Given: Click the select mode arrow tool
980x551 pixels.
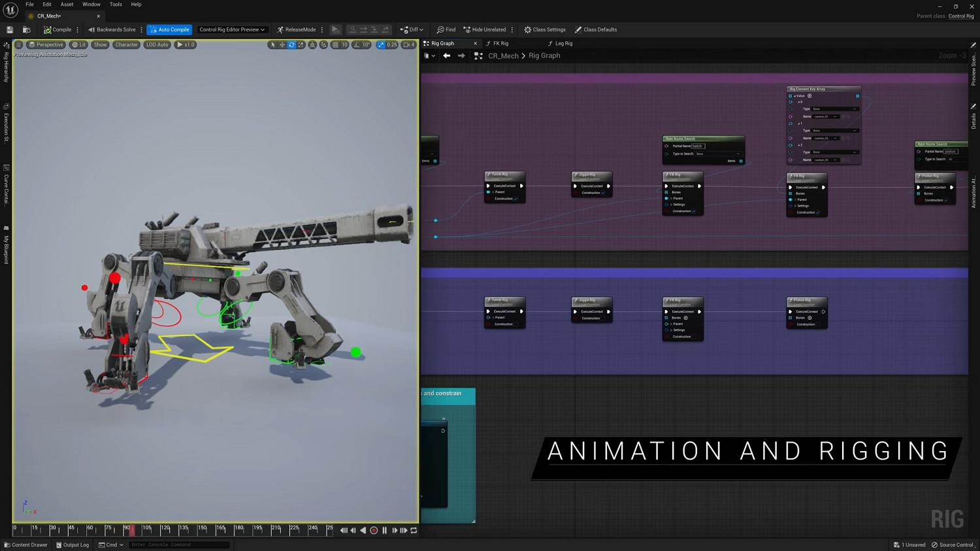Looking at the screenshot, I should pyautogui.click(x=272, y=45).
